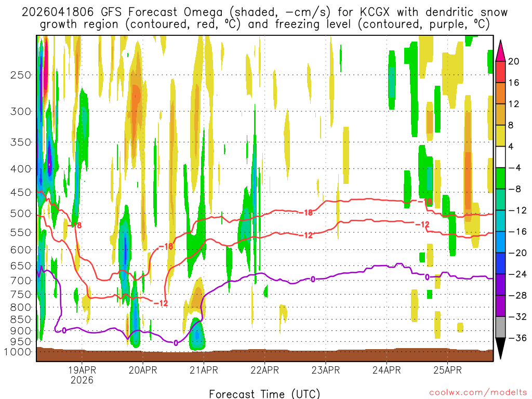Image resolution: width=532 pixels, height=399 pixels.
Task: Pick the red 16 to 20 colorbar swatch
Action: pyautogui.click(x=501, y=72)
